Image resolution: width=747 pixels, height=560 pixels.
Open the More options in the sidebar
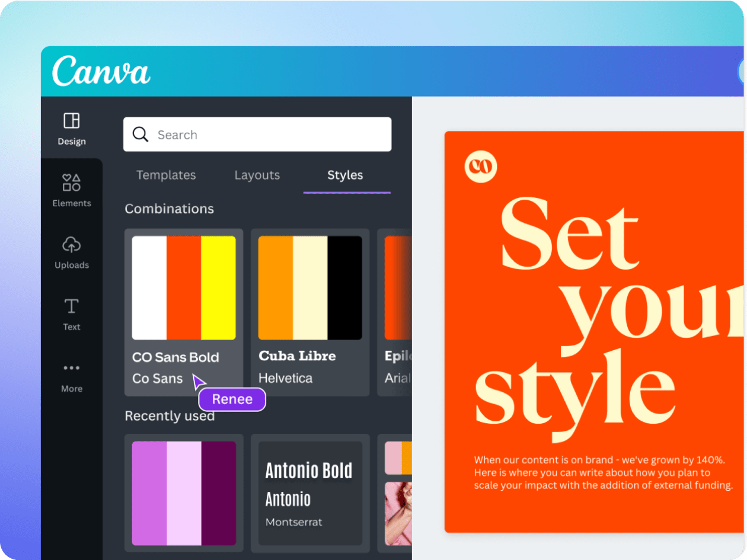click(71, 376)
